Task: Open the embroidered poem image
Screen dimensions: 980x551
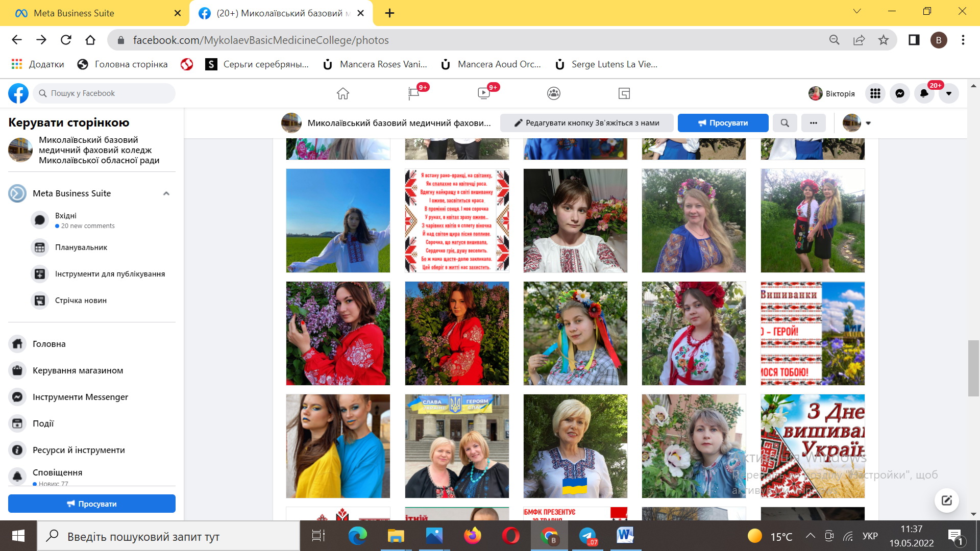Action: 457,220
